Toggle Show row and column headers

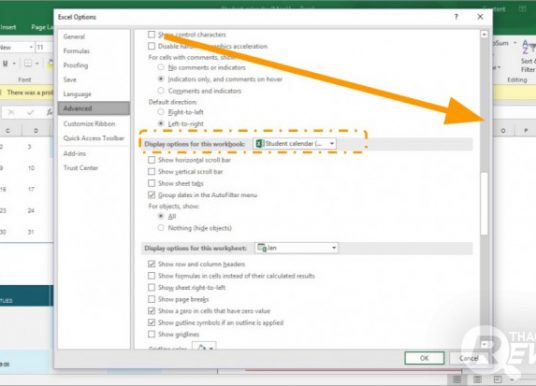click(x=151, y=264)
